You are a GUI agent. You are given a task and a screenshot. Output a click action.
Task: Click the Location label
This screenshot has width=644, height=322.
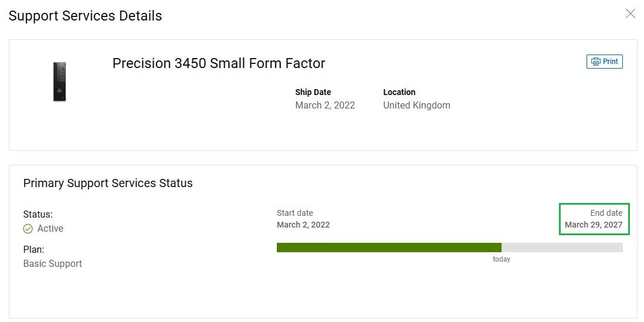(x=399, y=92)
